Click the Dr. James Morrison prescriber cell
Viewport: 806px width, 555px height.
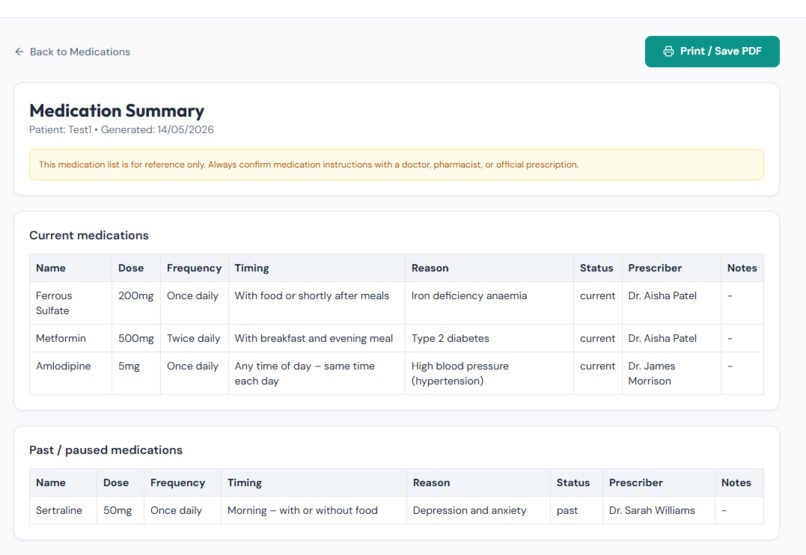(x=671, y=374)
